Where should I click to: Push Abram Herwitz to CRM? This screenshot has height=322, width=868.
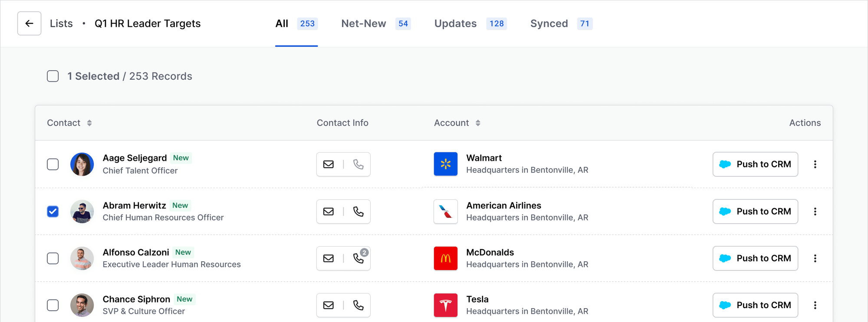[755, 211]
